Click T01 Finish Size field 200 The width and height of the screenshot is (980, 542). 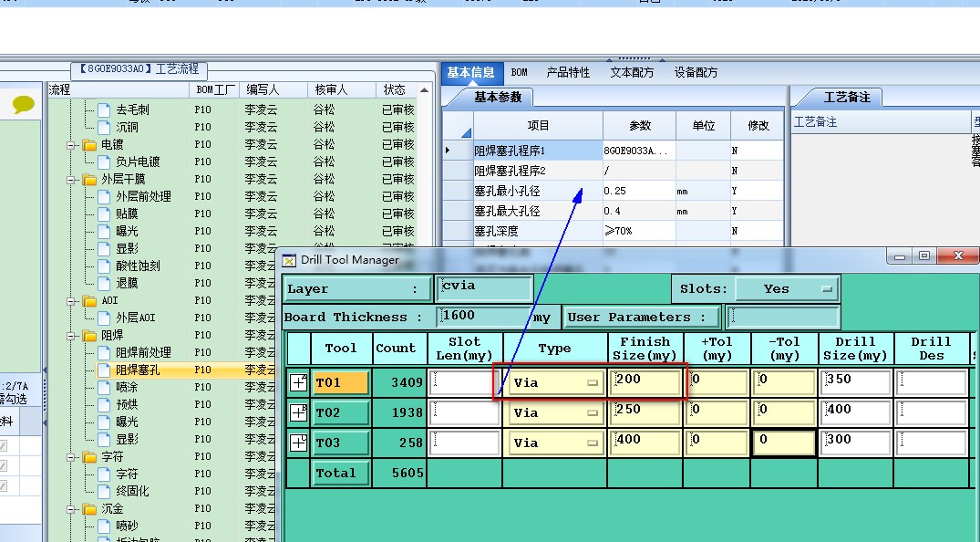[x=645, y=382]
